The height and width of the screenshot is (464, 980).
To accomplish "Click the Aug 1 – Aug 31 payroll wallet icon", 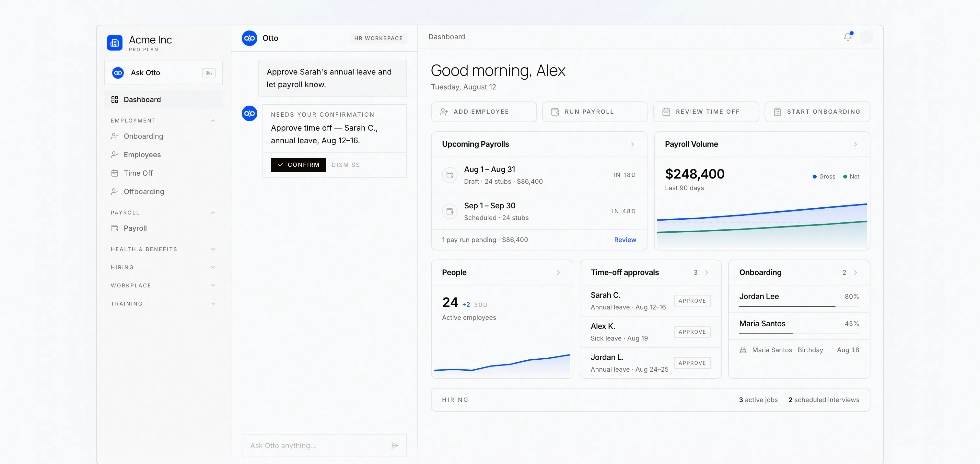I will [450, 175].
